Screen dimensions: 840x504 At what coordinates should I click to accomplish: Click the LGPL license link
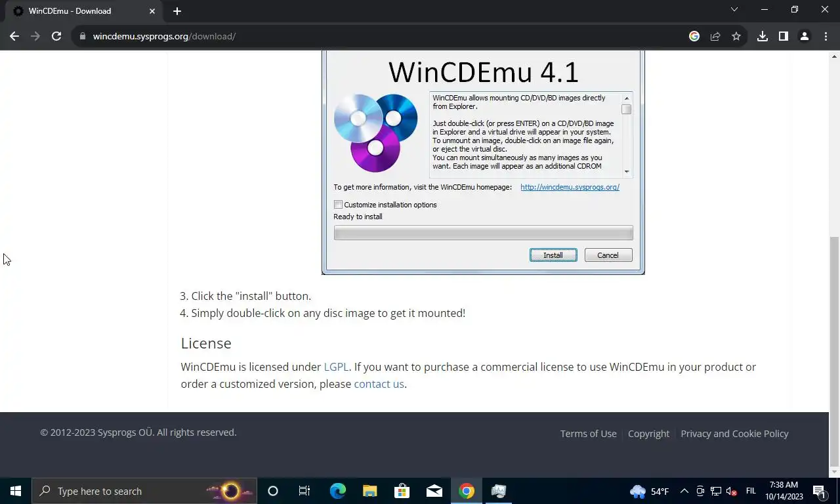click(336, 367)
